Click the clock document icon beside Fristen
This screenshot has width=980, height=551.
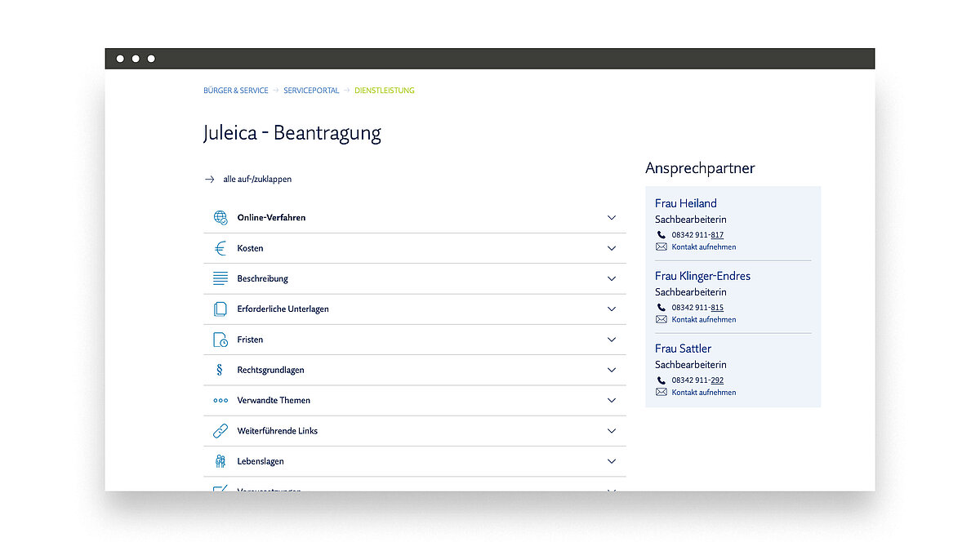(x=220, y=340)
